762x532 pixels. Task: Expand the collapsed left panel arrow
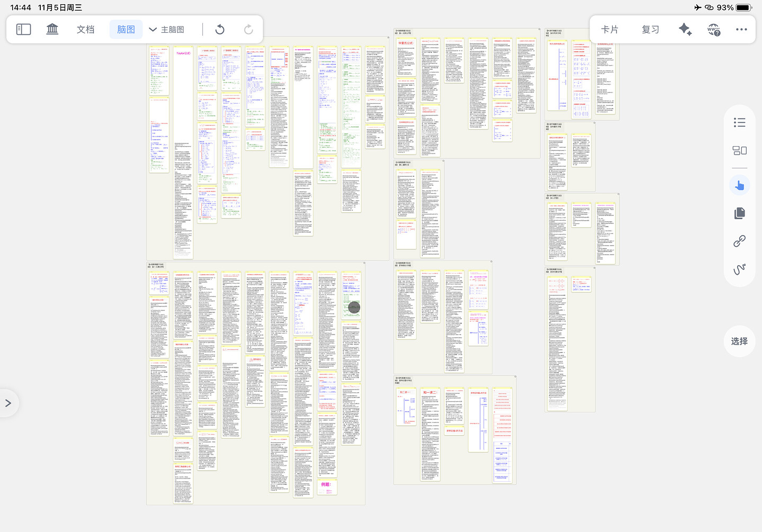[8, 403]
